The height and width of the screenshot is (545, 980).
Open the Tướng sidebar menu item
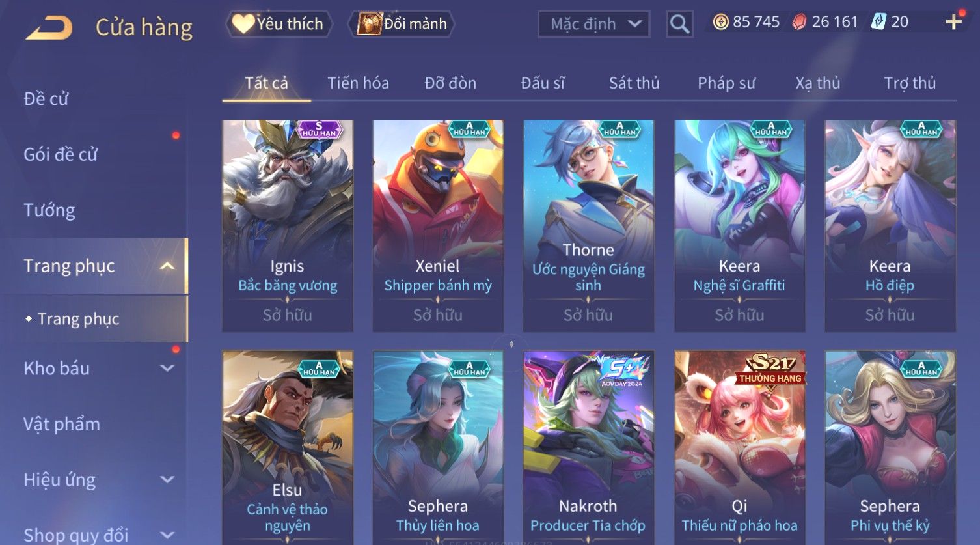(x=49, y=210)
